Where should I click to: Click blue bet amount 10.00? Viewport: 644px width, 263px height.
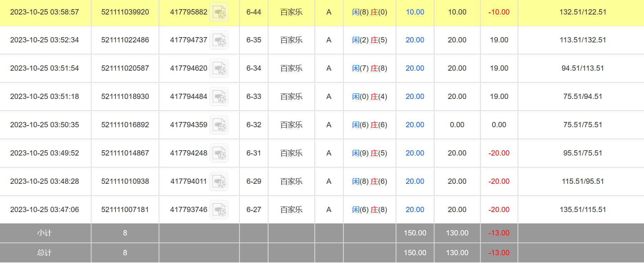click(415, 12)
